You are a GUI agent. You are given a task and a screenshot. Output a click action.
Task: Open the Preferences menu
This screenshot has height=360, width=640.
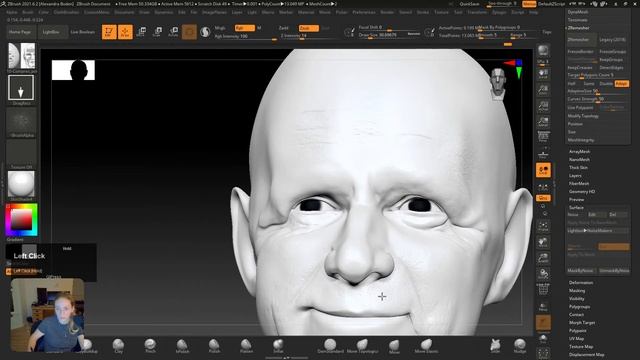pos(364,13)
